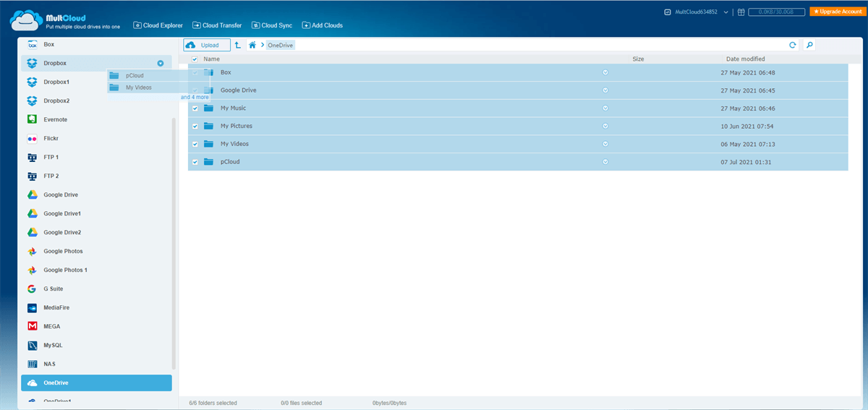The width and height of the screenshot is (868, 410).
Task: Open the Google Drive row options dropdown
Action: tap(605, 90)
